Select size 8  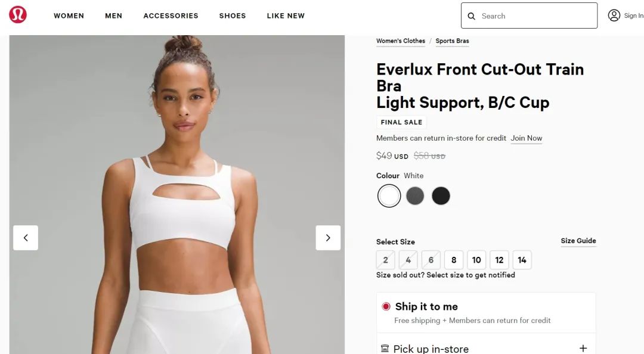point(454,260)
